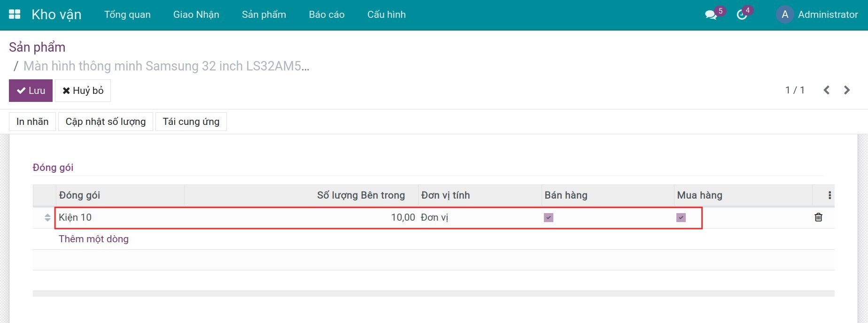Open the Cấu hình menu
The image size is (868, 323).
click(x=387, y=15)
